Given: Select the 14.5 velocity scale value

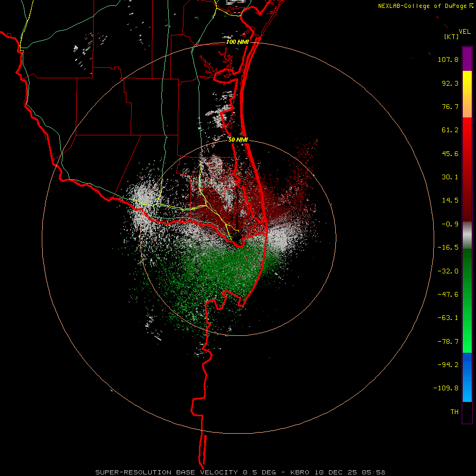Looking at the screenshot, I should pyautogui.click(x=450, y=200).
